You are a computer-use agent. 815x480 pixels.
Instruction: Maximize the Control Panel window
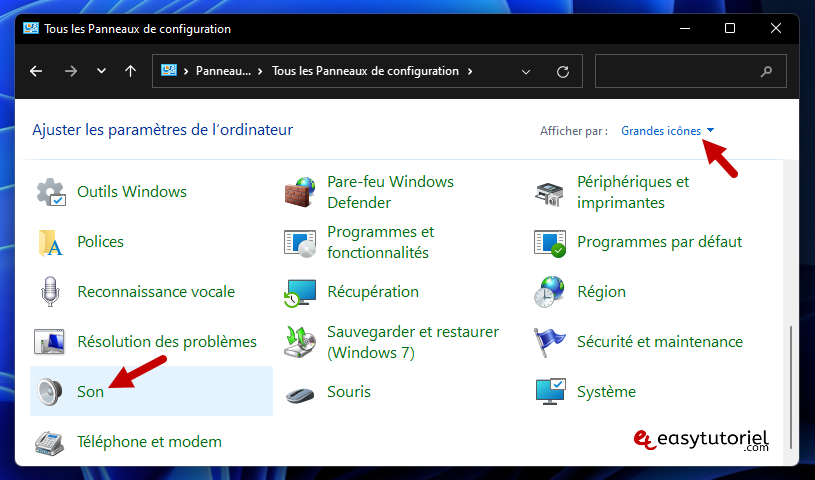pyautogui.click(x=730, y=28)
